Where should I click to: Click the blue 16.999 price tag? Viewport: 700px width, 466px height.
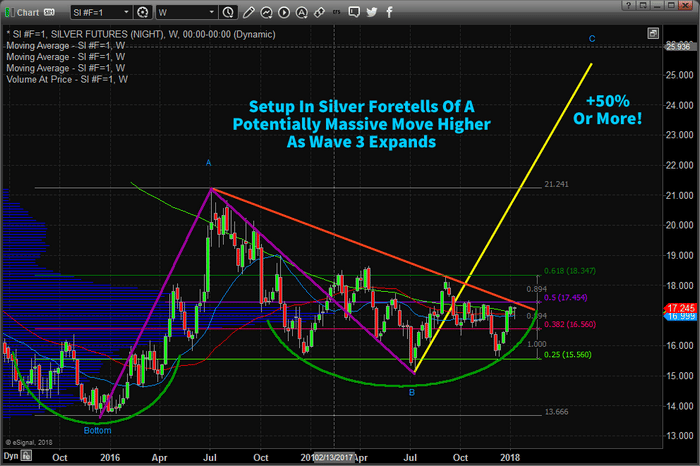tap(680, 316)
